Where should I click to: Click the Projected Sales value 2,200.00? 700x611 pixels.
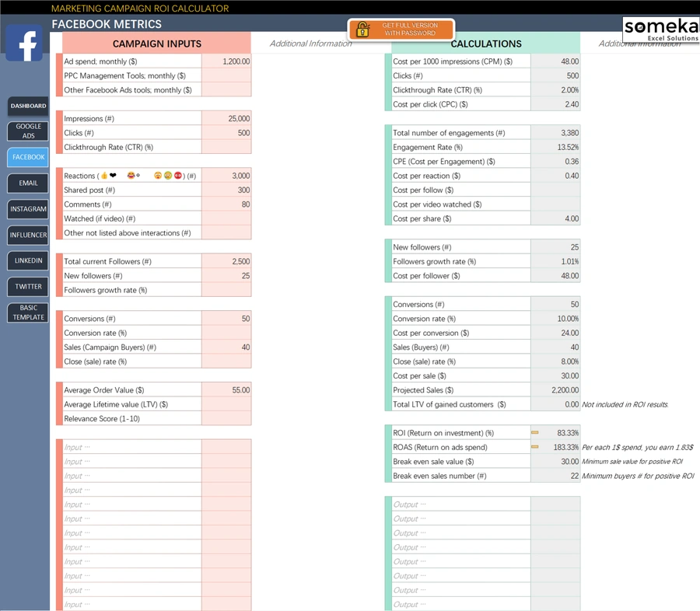point(555,389)
